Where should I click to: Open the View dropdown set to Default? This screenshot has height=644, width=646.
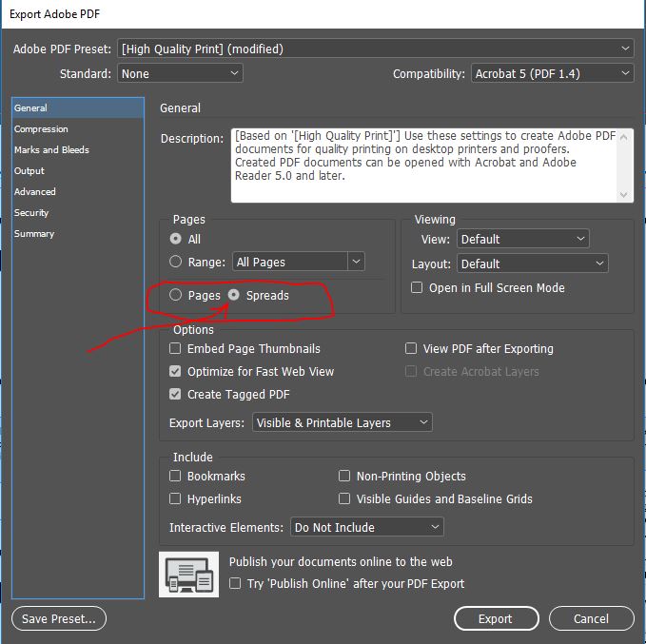tap(523, 239)
